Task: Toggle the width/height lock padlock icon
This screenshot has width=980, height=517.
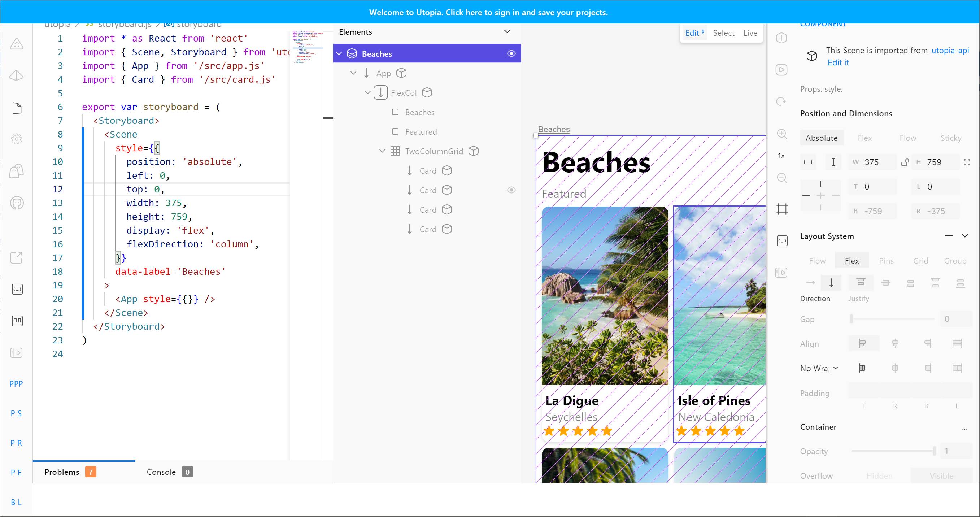Action: [x=905, y=162]
